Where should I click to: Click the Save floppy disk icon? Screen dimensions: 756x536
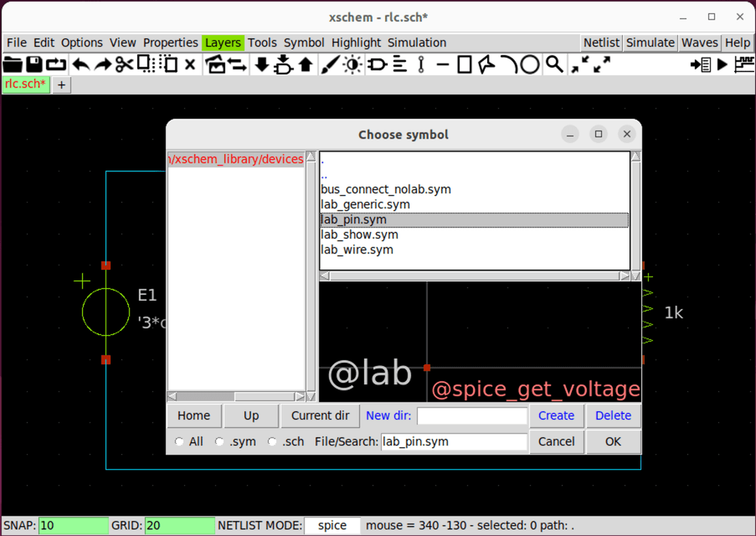(34, 65)
